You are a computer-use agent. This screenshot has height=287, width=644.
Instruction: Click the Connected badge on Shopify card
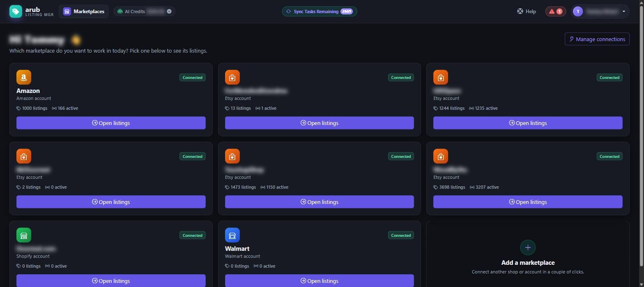[x=192, y=235]
